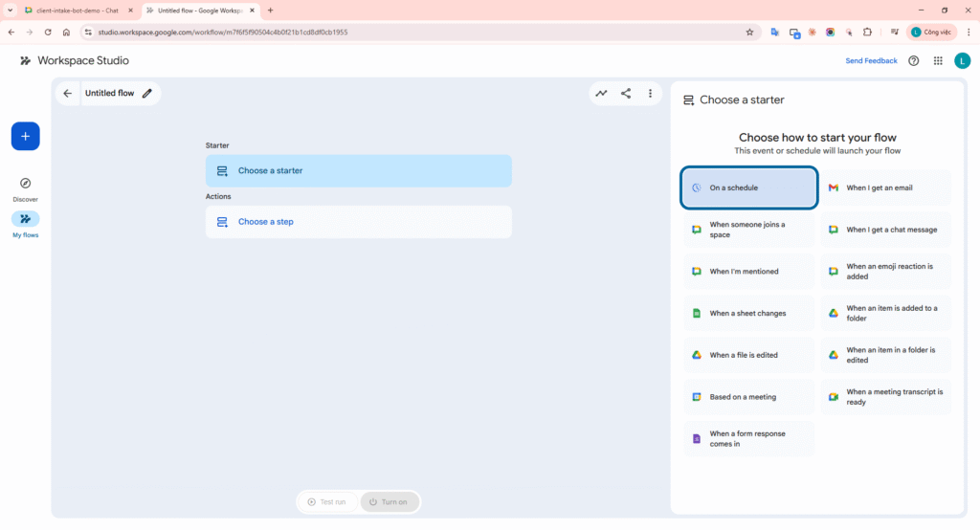
Task: Open the flow activity chart icon
Action: (x=601, y=94)
